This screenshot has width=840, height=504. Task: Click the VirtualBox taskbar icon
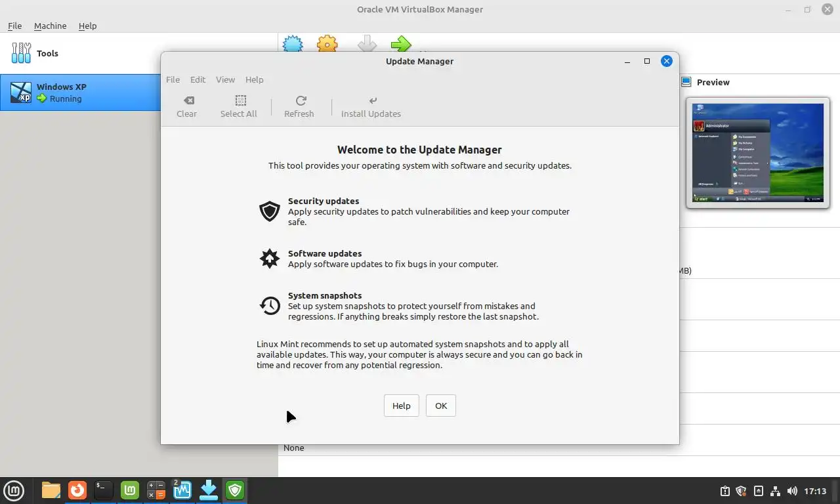(x=182, y=490)
